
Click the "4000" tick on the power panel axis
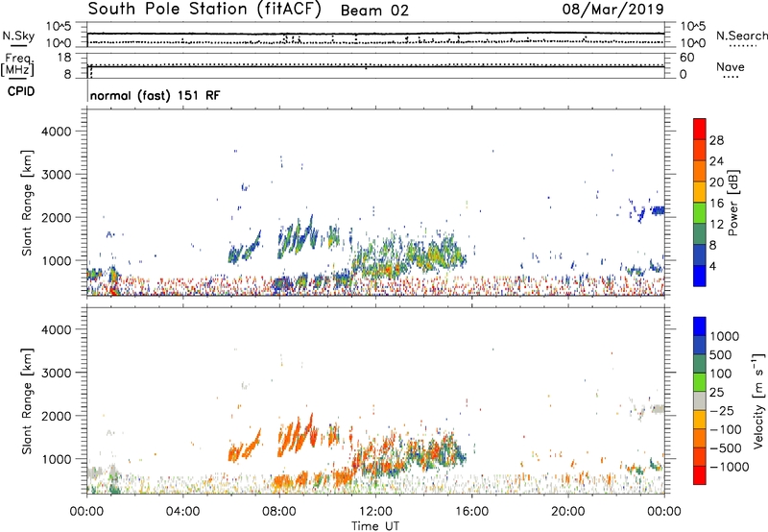pos(56,132)
